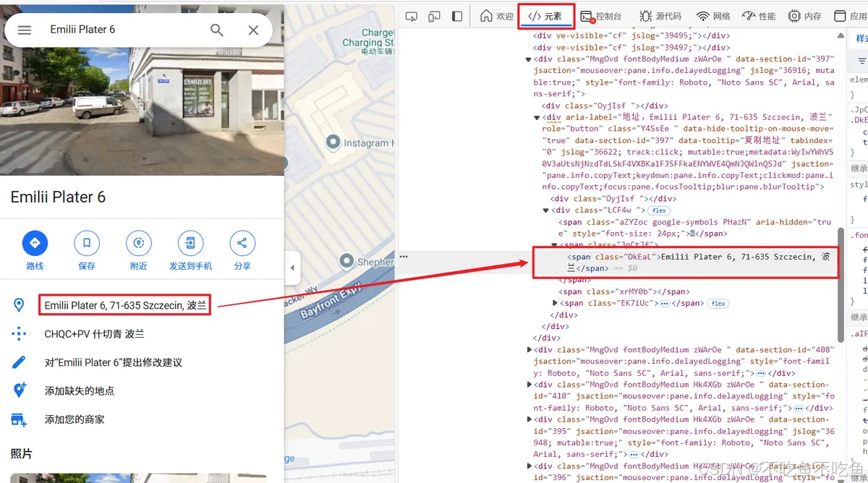Expand the data-section-id="410" div node
The height and width of the screenshot is (483, 868).
(529, 385)
